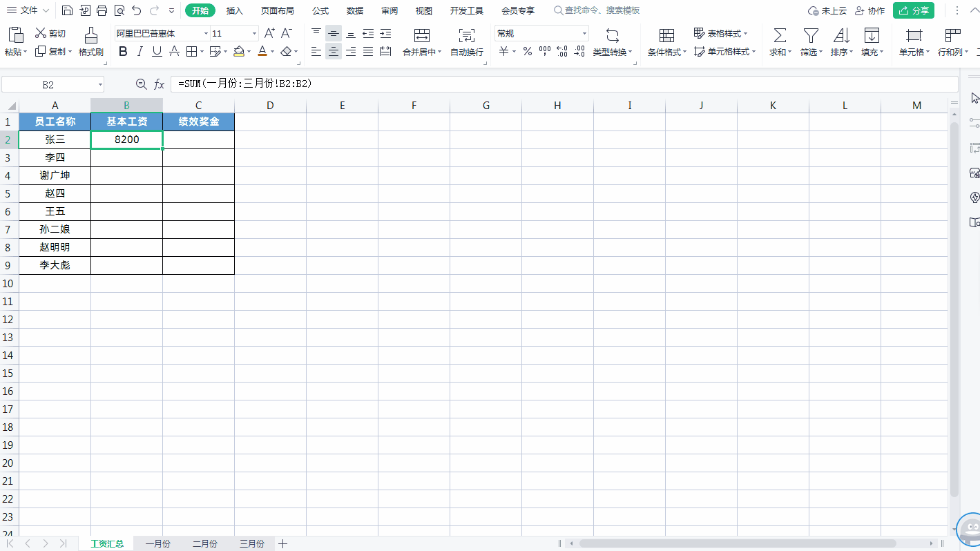Switch to the 三月份 sheet tab

pos(251,544)
